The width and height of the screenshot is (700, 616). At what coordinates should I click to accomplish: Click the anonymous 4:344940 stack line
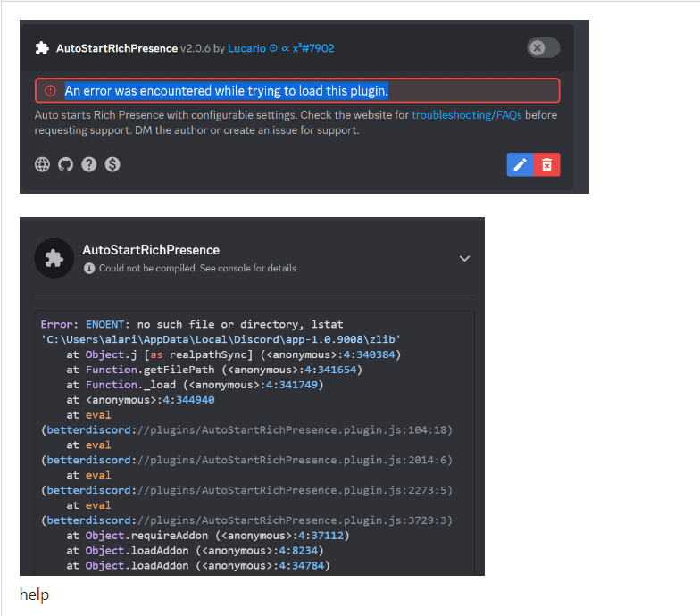click(x=141, y=400)
